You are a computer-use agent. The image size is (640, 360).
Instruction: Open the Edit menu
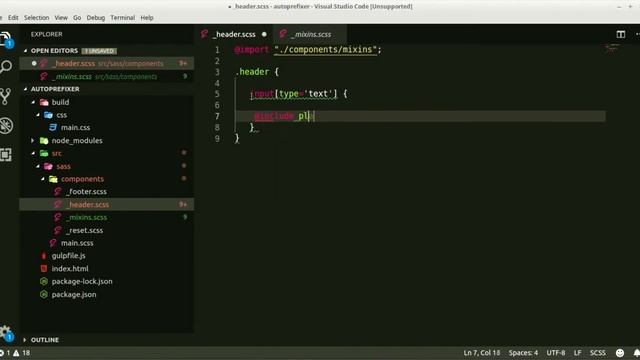(13, 18)
